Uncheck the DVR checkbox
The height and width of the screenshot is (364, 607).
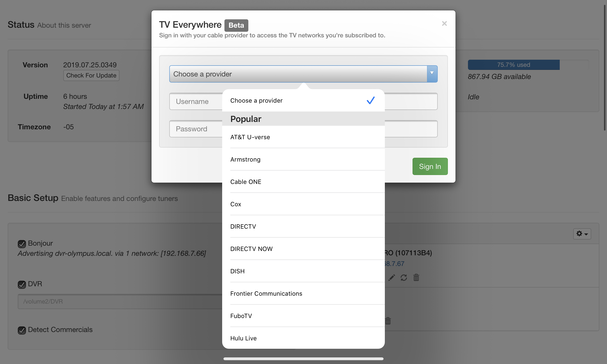point(22,284)
